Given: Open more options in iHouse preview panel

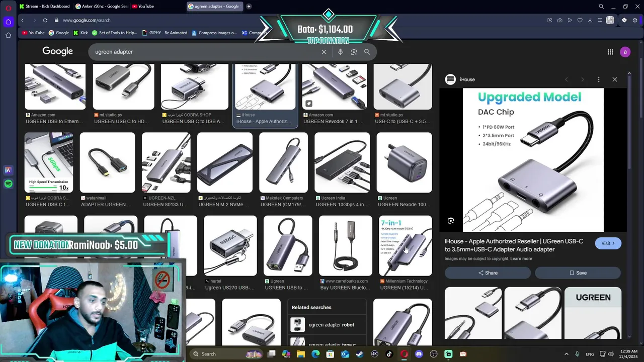Looking at the screenshot, I should tap(599, 79).
